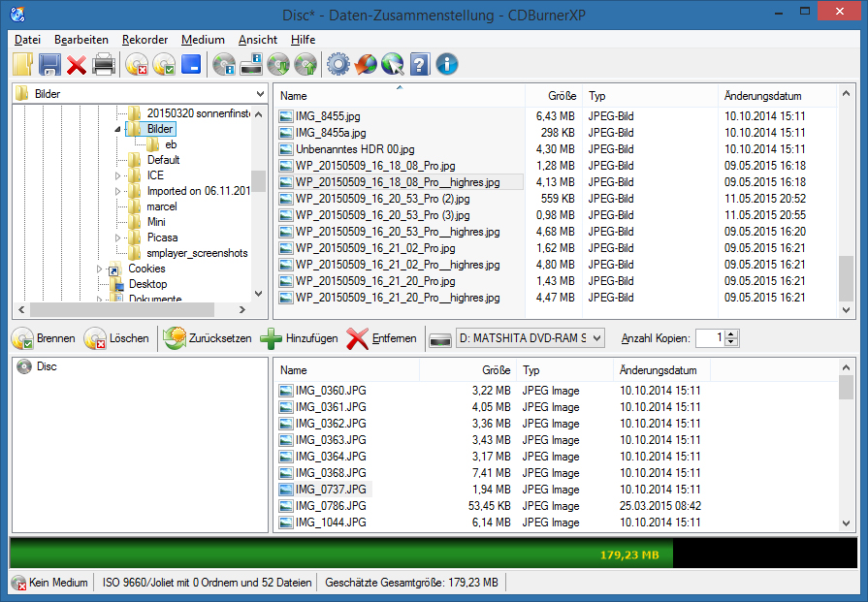Viewport: 868px width, 602px height.
Task: Select the smplayer_screenshots folder
Action: click(197, 253)
